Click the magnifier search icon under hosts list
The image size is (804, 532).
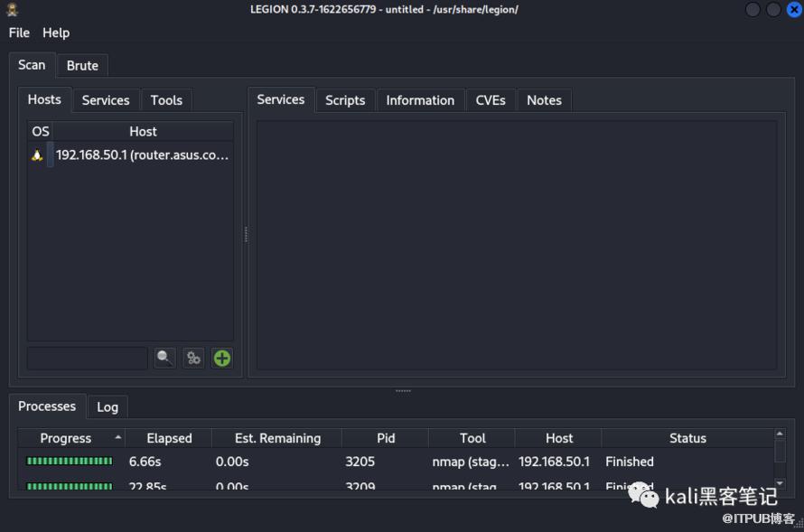(164, 359)
